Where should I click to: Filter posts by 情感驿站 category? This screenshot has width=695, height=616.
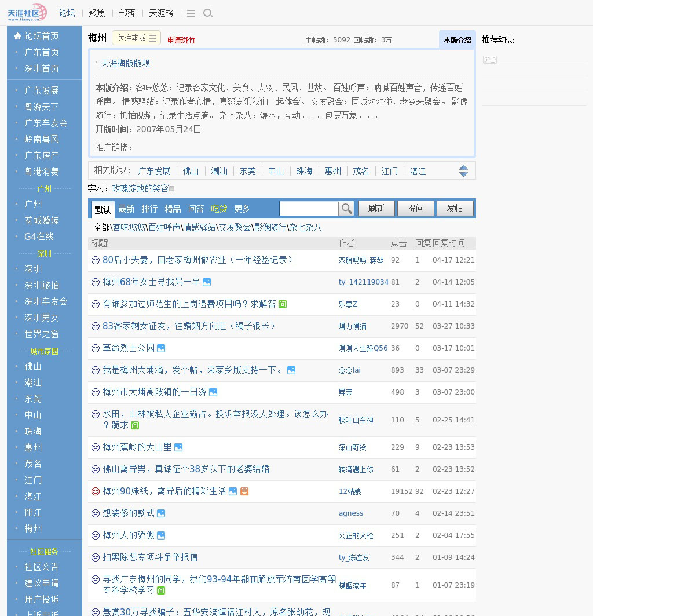click(x=199, y=227)
